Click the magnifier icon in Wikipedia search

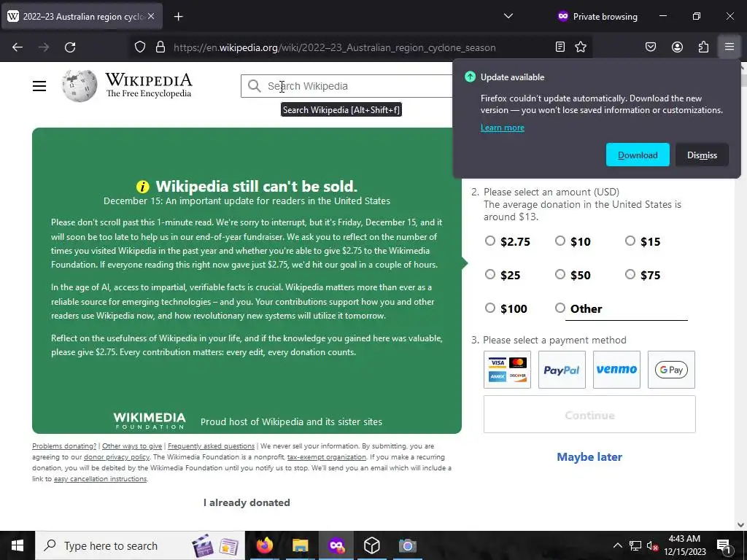255,86
